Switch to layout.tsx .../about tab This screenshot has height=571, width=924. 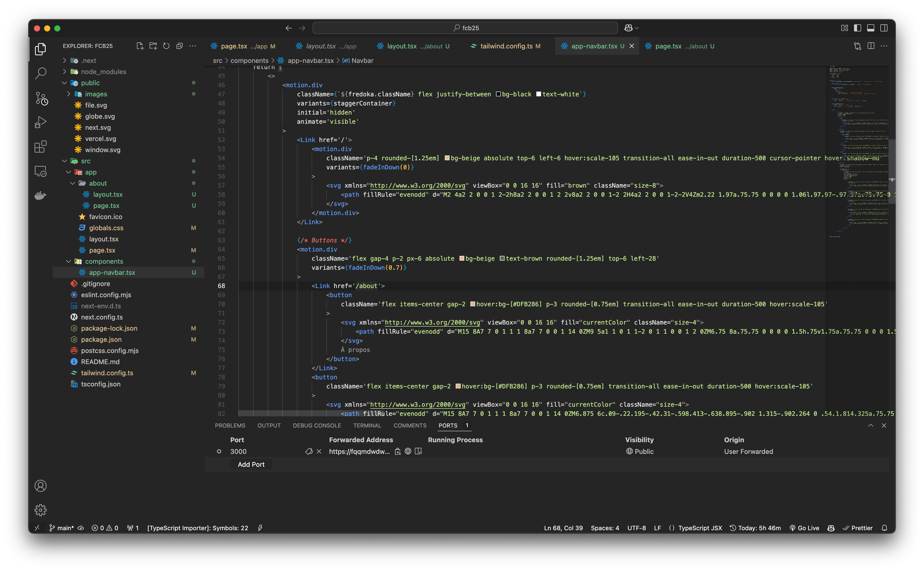tap(414, 46)
